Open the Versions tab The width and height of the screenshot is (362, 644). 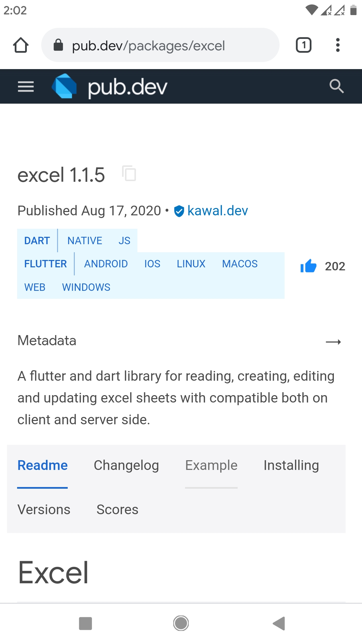click(44, 509)
